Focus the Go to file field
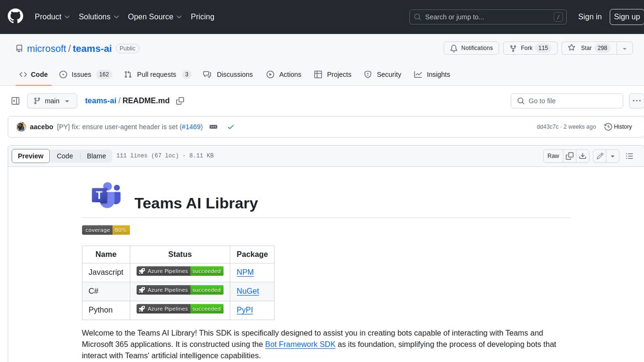 (567, 101)
